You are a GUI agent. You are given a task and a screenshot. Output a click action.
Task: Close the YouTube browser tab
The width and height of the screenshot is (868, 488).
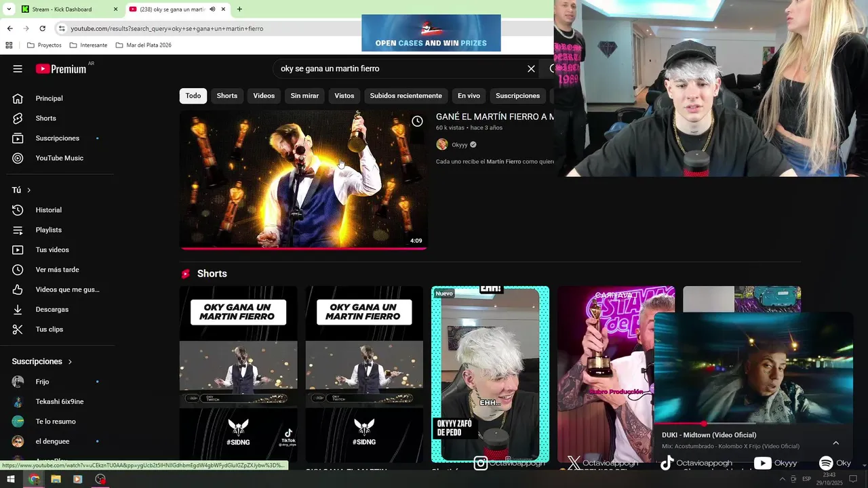click(x=224, y=9)
